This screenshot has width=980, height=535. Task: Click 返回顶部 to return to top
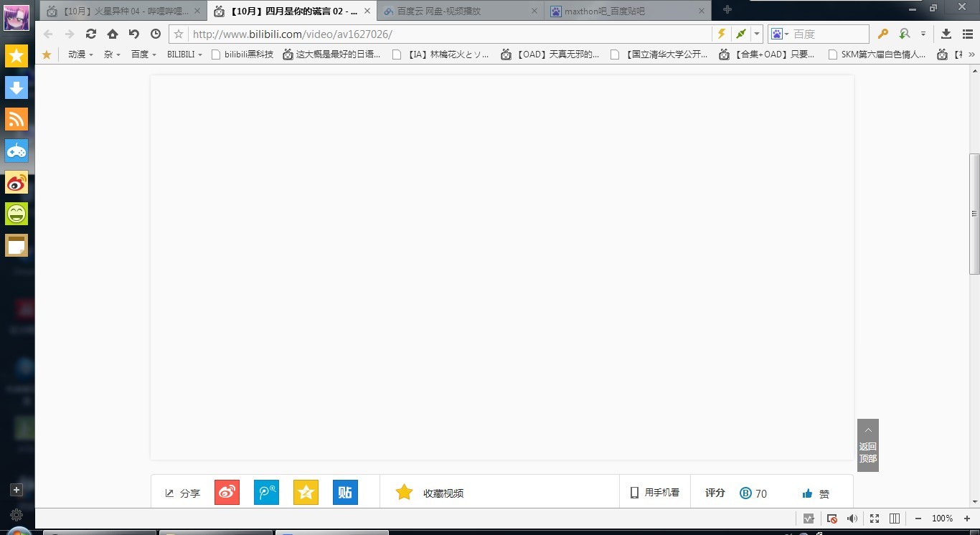tap(868, 445)
